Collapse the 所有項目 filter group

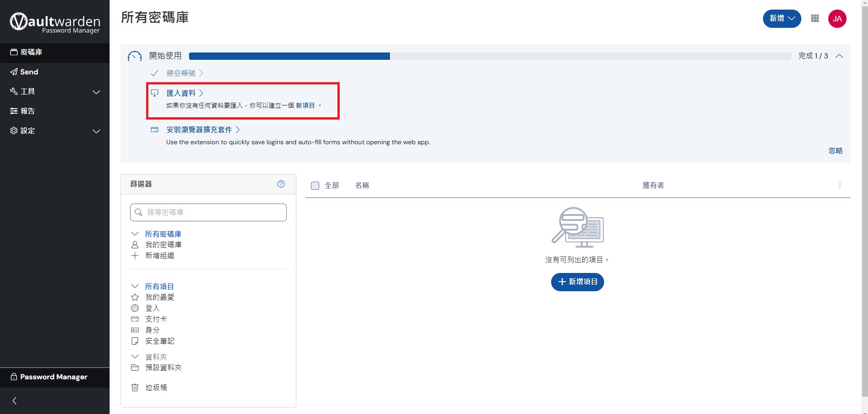click(x=135, y=286)
